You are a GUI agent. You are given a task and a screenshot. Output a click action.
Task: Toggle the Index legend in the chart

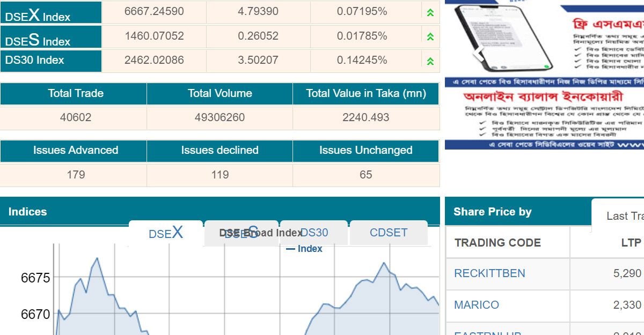click(x=304, y=249)
